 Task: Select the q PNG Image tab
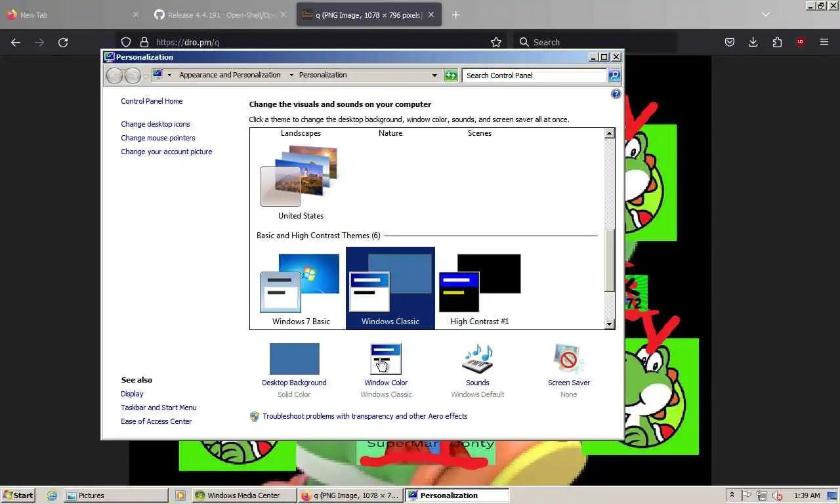[369, 14]
